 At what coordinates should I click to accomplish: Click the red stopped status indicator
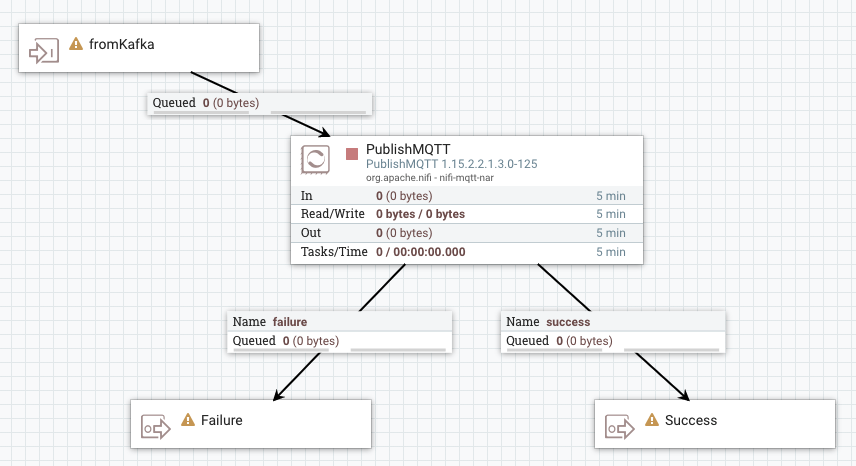pyautogui.click(x=352, y=154)
